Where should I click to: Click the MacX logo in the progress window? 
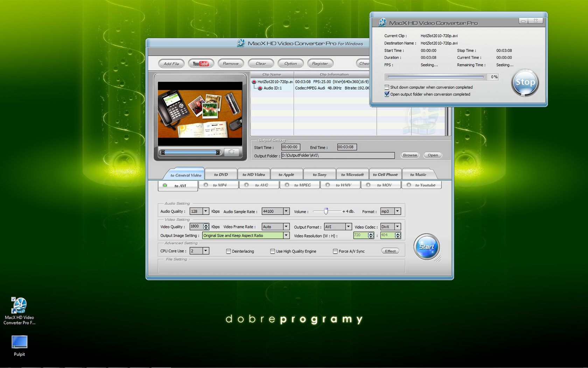[x=383, y=23]
